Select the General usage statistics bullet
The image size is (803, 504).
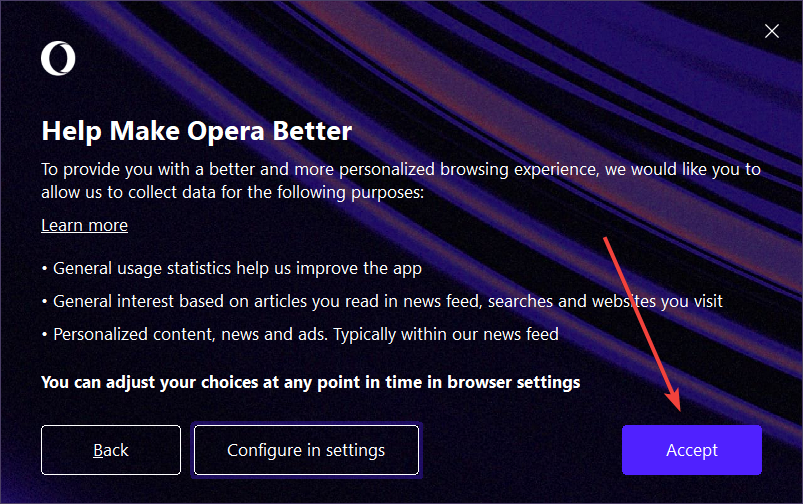231,268
